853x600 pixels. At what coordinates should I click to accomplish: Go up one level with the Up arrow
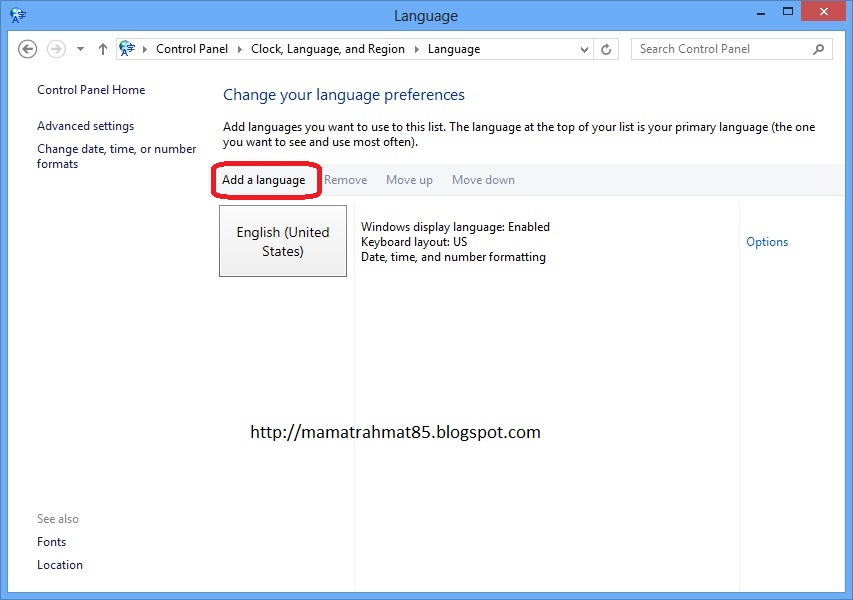pyautogui.click(x=102, y=49)
